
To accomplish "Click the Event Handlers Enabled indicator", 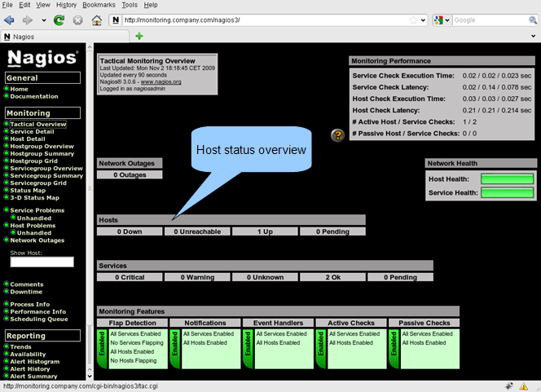I will pos(248,349).
